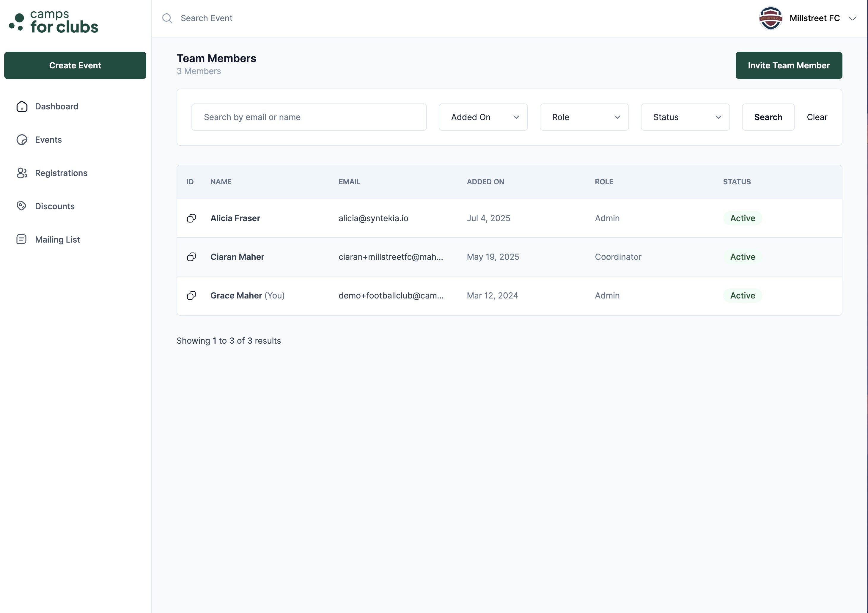Open the Role filter dropdown
Viewport: 868px width, 613px height.
(x=584, y=117)
